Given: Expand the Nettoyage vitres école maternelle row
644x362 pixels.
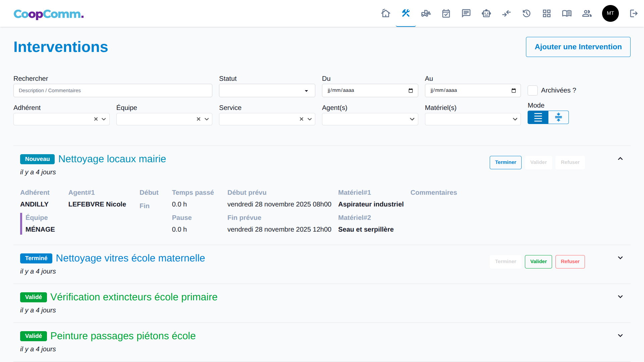Looking at the screenshot, I should (x=620, y=258).
